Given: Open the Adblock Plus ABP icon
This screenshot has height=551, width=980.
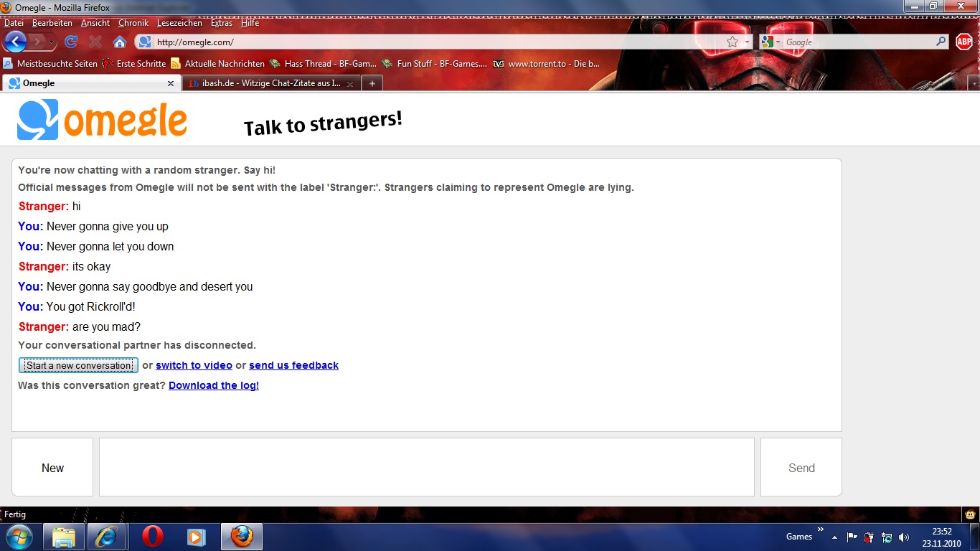Looking at the screenshot, I should [964, 42].
